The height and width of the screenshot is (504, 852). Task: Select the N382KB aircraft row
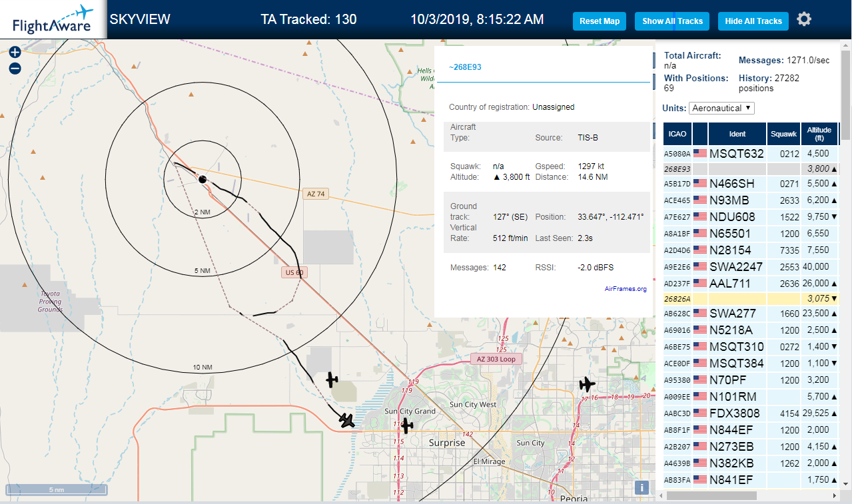[751, 463]
